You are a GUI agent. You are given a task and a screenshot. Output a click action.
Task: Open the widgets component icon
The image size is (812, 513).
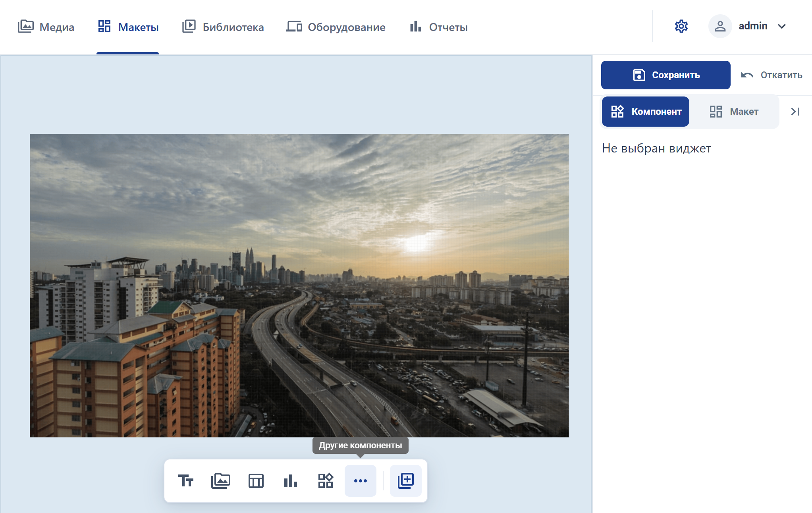coord(326,481)
